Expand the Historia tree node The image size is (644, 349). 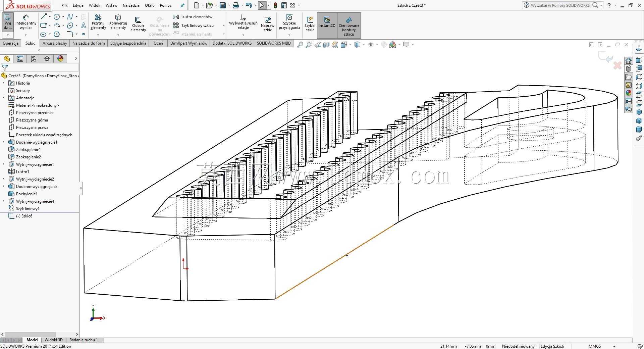(x=3, y=83)
